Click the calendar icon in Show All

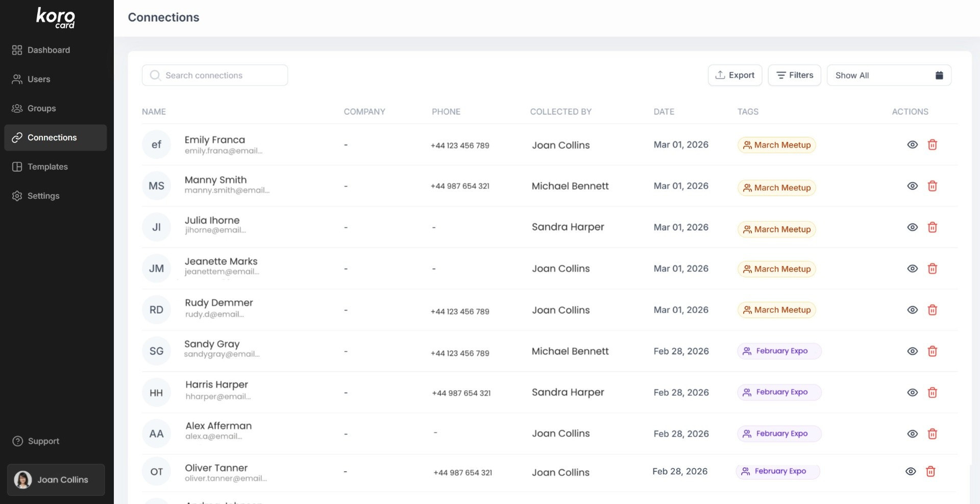click(939, 76)
